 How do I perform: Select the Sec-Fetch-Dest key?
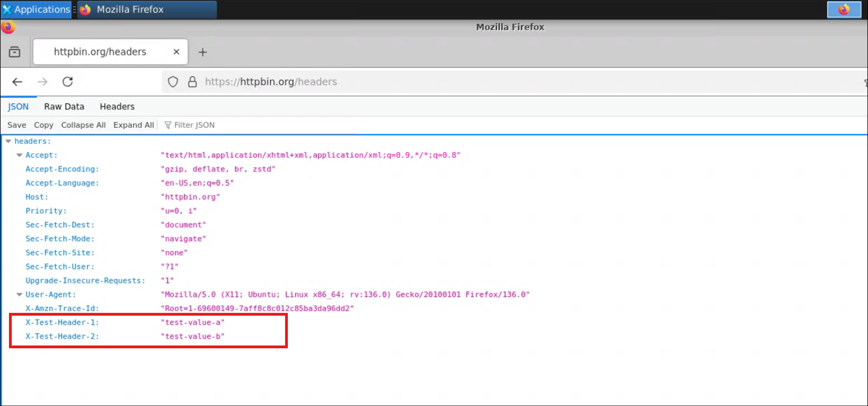pyautogui.click(x=60, y=225)
